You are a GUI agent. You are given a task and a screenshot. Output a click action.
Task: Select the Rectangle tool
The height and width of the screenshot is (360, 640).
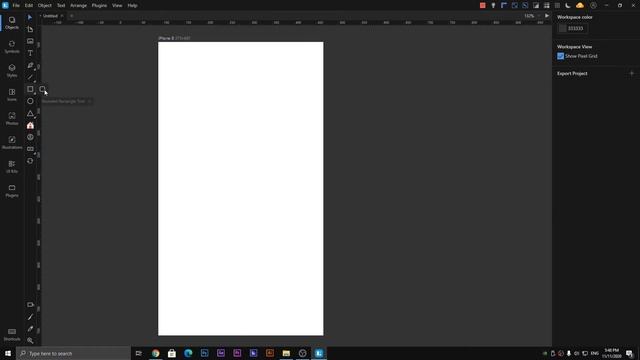30,89
